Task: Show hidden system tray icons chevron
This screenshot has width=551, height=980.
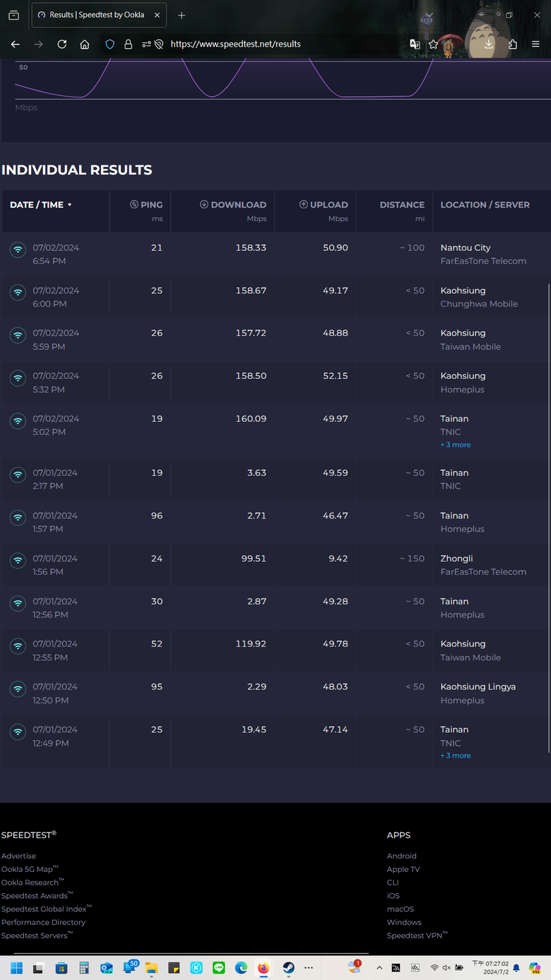Action: click(x=379, y=967)
